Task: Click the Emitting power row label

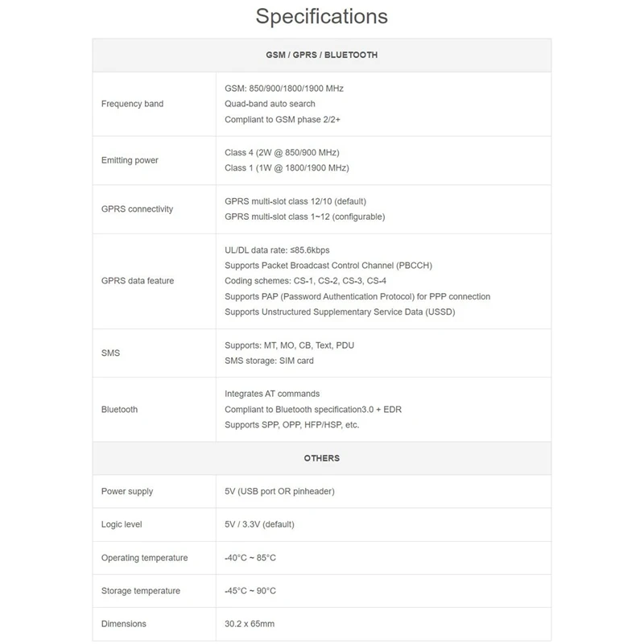Action: click(x=130, y=160)
